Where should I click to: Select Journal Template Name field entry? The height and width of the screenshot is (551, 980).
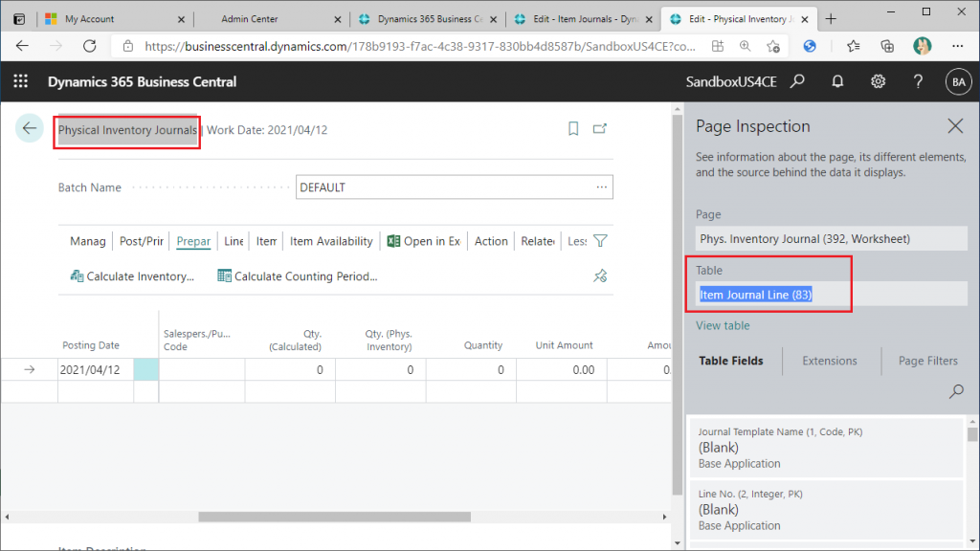tap(826, 448)
